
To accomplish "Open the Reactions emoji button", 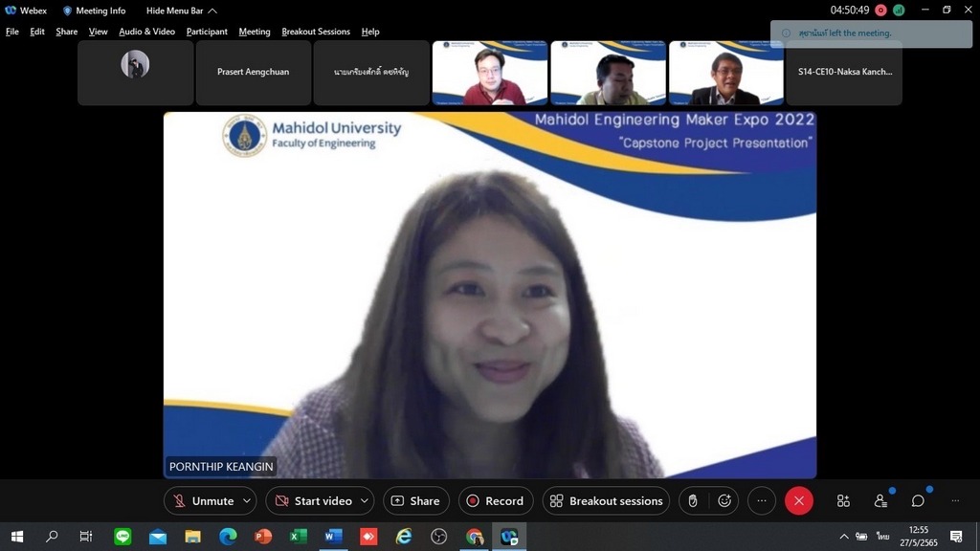I will point(724,500).
